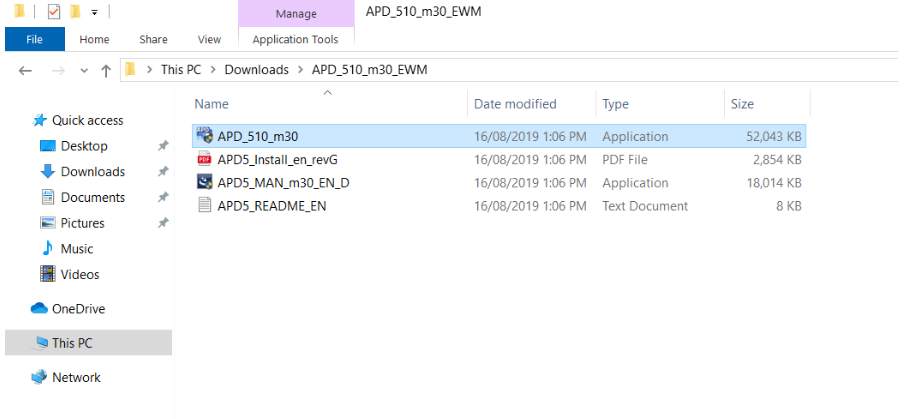Screen dimensions: 907x419
Task: Switch to the View ribbon tab
Action: (209, 39)
